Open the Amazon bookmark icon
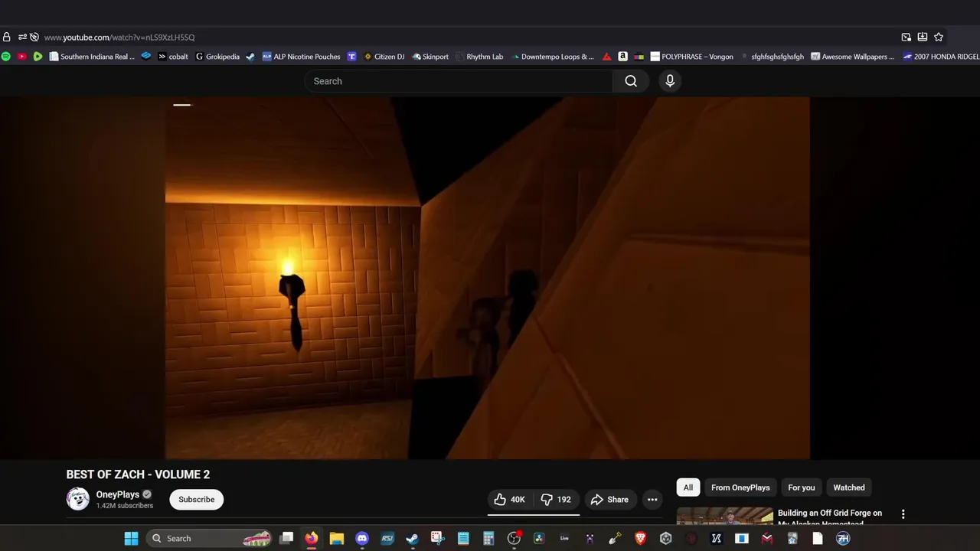The height and width of the screenshot is (551, 980). click(x=623, y=57)
